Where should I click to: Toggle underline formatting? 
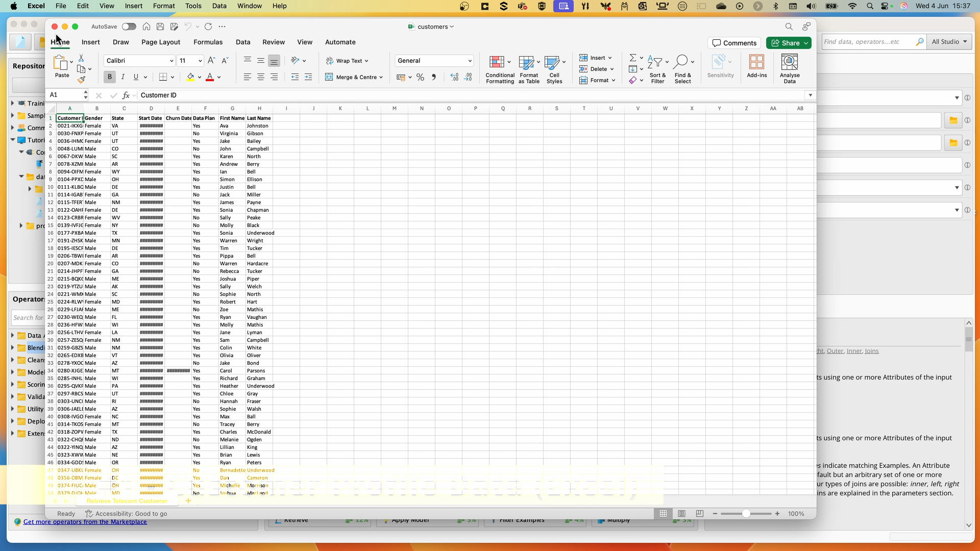pyautogui.click(x=136, y=77)
